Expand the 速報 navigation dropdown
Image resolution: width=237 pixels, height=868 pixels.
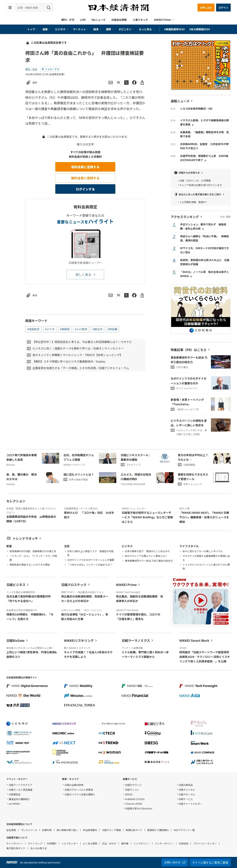click(x=46, y=29)
